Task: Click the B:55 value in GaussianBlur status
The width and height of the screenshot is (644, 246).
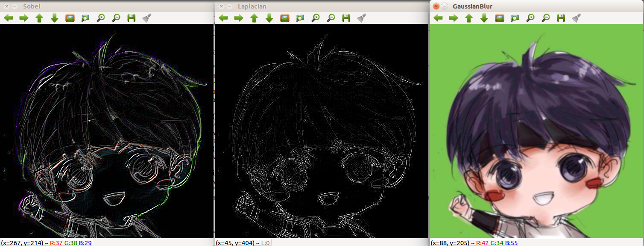Action: click(512, 243)
